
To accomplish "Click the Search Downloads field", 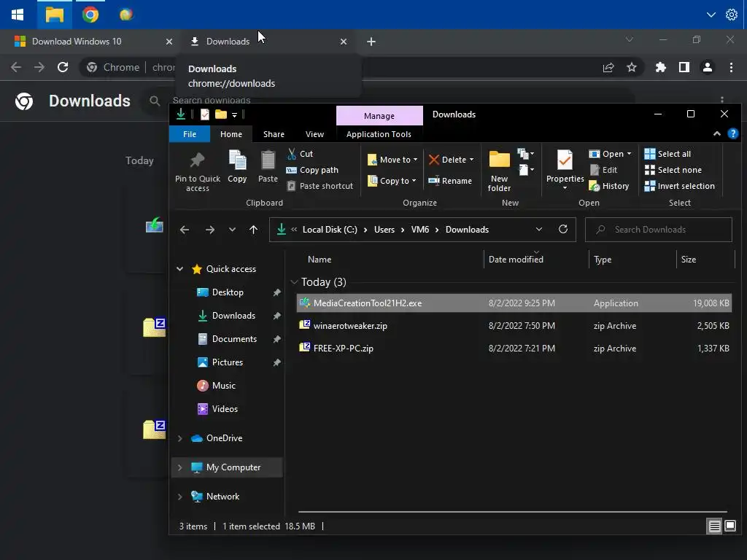I will click(659, 230).
